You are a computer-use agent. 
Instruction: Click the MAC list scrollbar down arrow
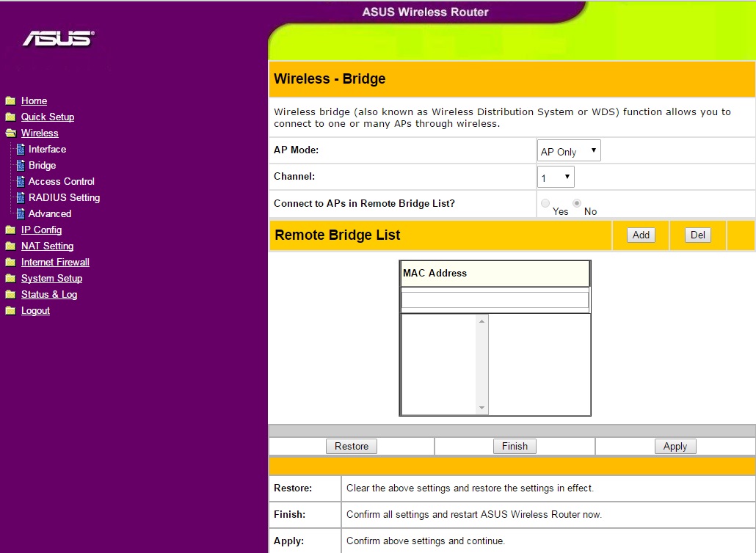482,408
